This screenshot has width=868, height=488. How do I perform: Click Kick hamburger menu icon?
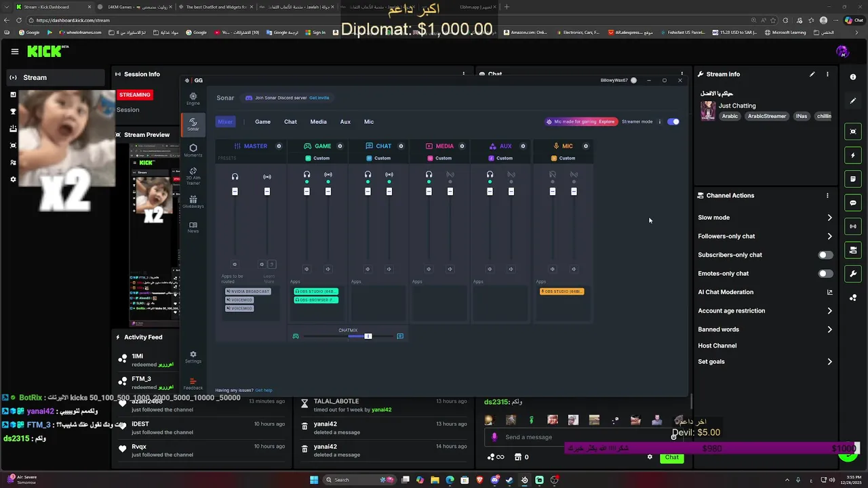14,52
